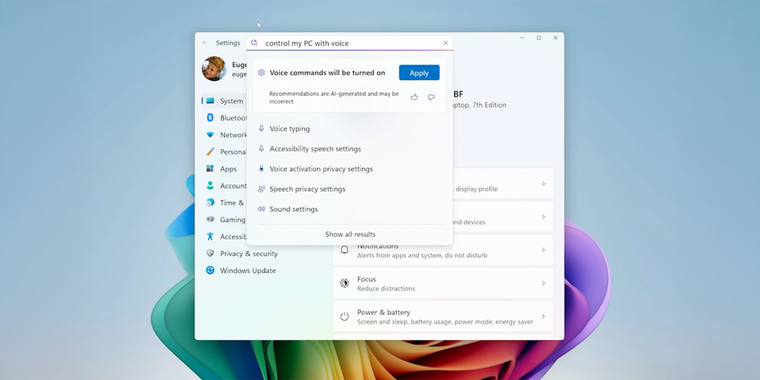The width and height of the screenshot is (760, 380).
Task: Expand the sound devices row chevron
Action: click(543, 217)
